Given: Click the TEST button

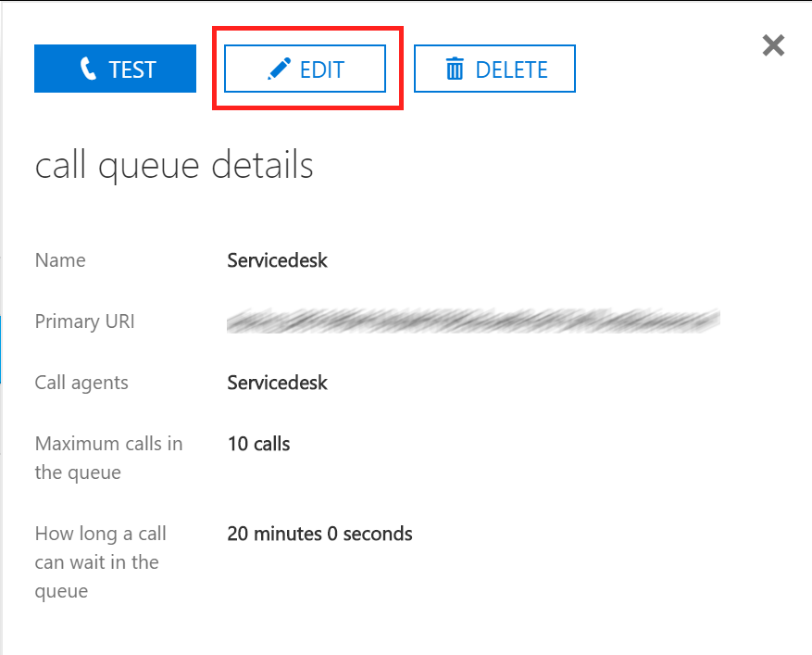Looking at the screenshot, I should point(115,69).
